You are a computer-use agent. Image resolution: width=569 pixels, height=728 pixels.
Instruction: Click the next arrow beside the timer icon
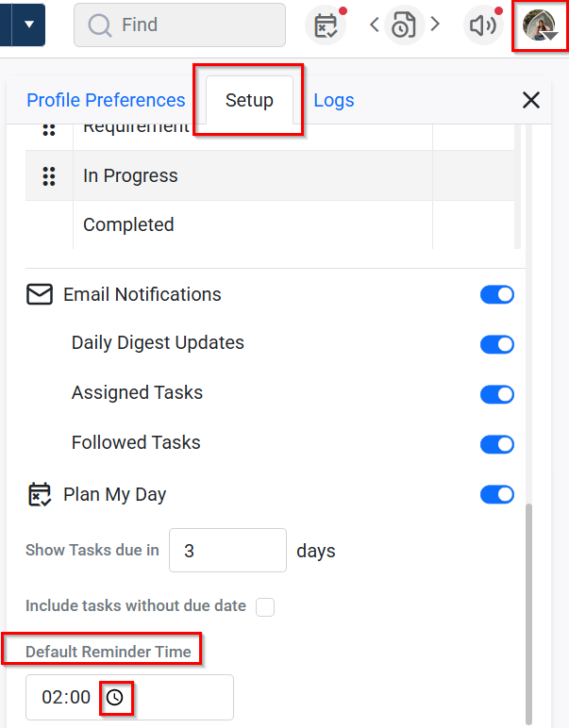pyautogui.click(x=435, y=25)
